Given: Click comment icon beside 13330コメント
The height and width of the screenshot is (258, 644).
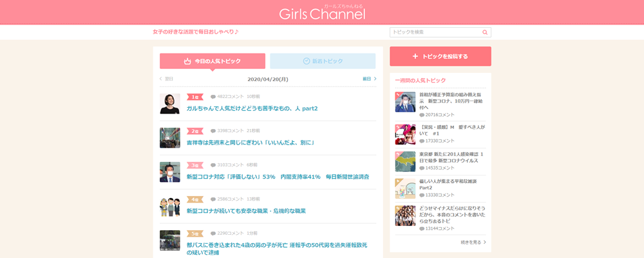Looking at the screenshot, I should point(422,195).
